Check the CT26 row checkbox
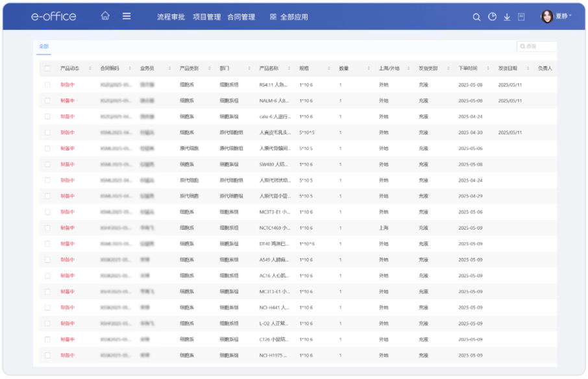The image size is (588, 379). coord(47,339)
